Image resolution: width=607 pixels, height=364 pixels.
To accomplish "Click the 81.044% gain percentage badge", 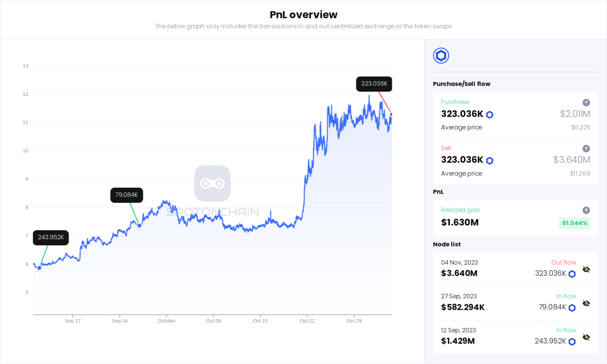I will [574, 223].
